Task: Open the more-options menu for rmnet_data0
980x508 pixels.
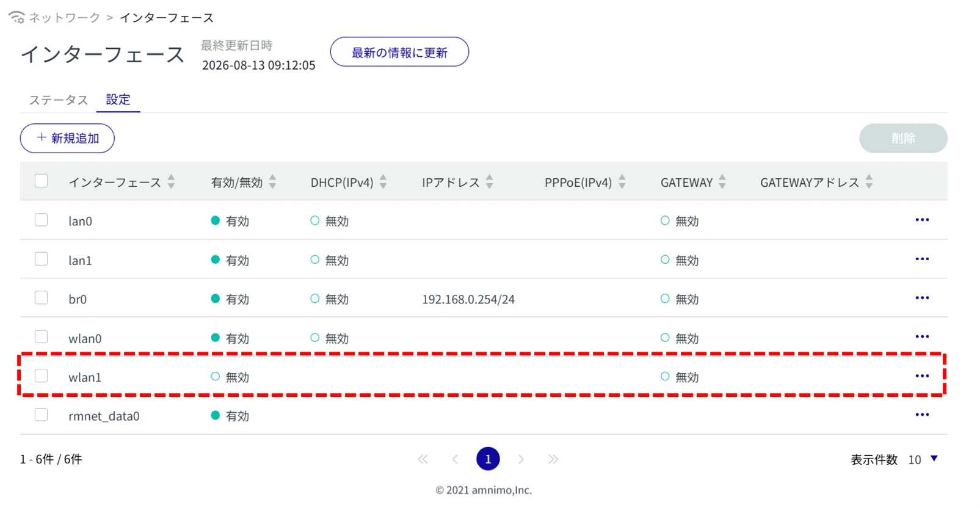Action: click(922, 415)
